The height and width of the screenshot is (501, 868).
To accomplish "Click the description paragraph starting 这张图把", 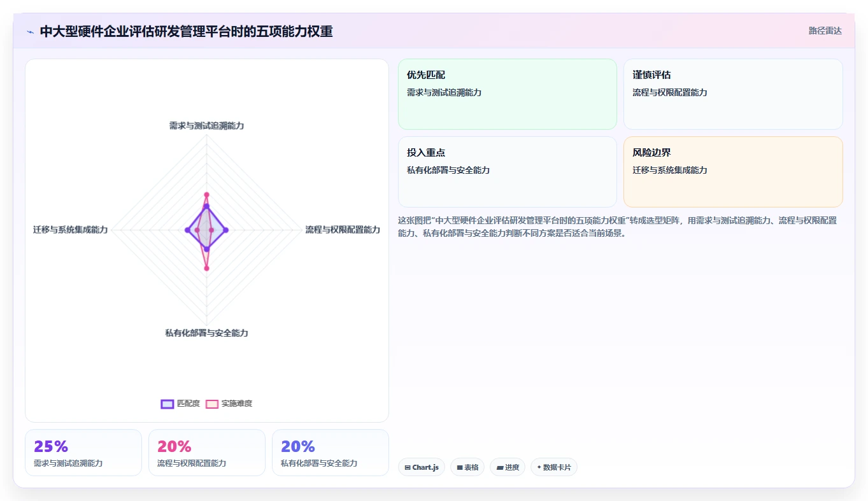I will (618, 227).
